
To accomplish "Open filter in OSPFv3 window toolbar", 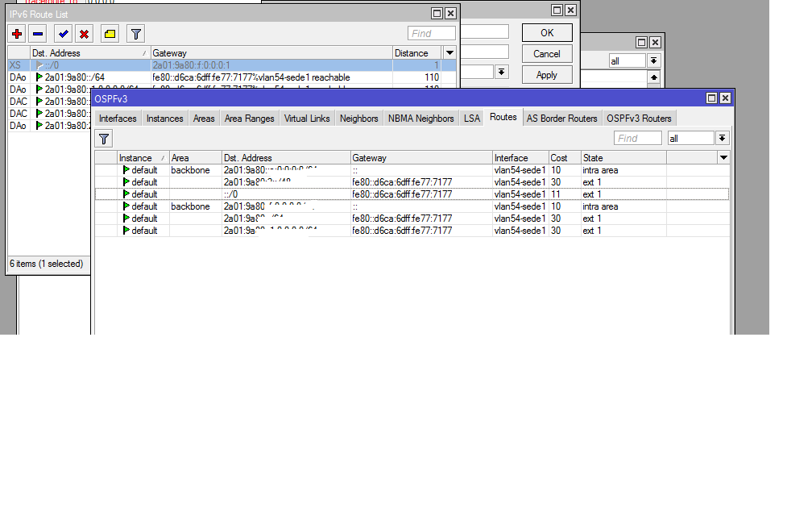I will 104,139.
